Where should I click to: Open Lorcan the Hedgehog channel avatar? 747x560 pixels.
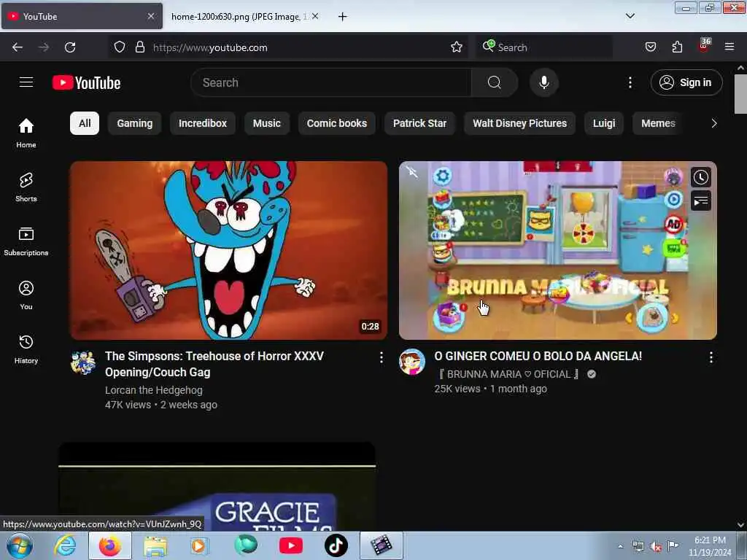coord(83,363)
